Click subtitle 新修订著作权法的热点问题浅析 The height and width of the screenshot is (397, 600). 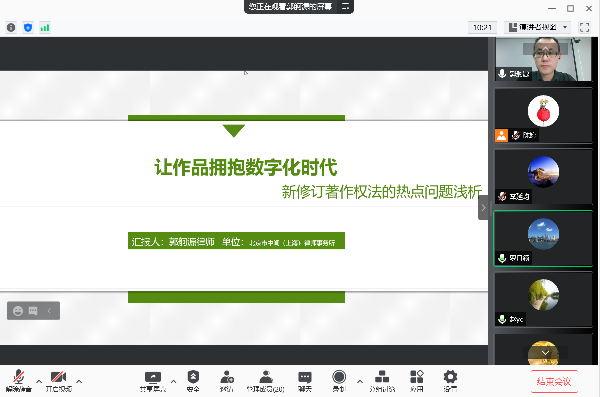(x=382, y=191)
